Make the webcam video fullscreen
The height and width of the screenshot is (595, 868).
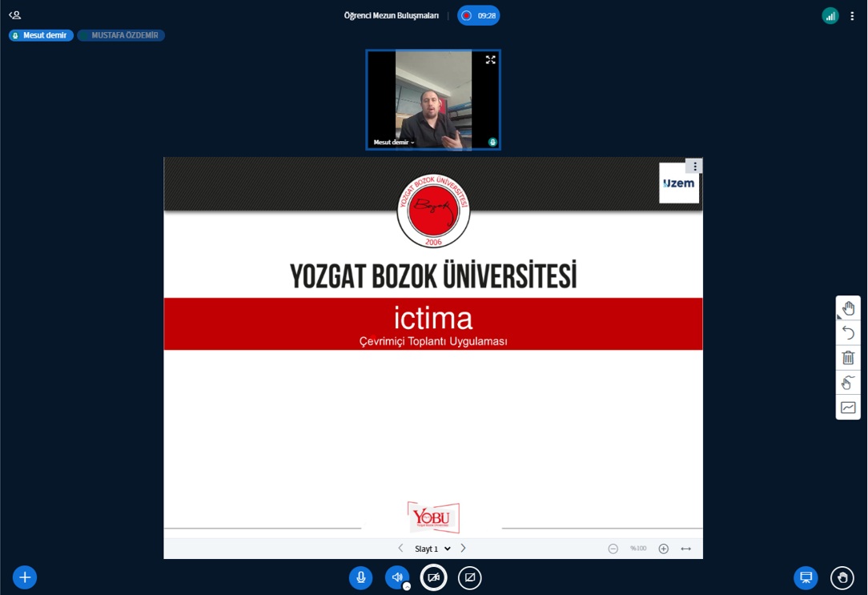tap(490, 60)
